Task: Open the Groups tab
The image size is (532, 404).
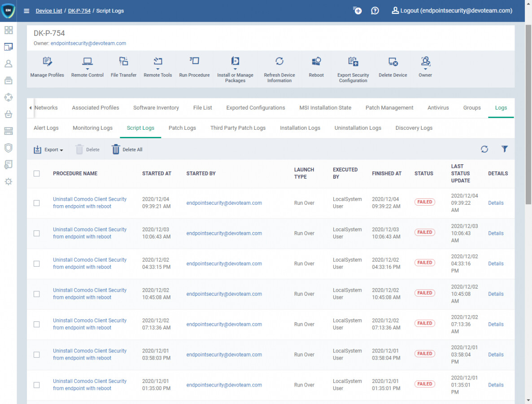Action: point(472,108)
